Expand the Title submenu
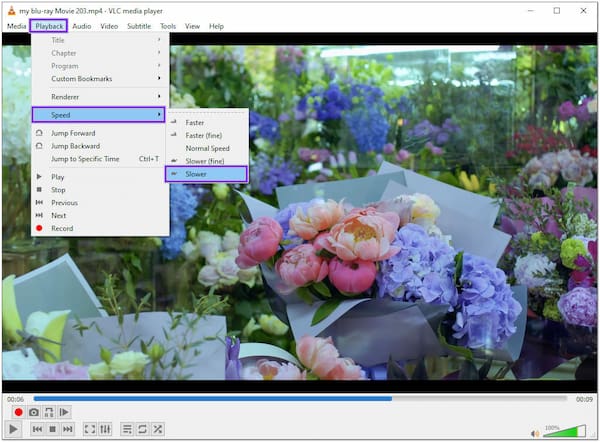Viewport: 600px width, 442px height. (x=100, y=40)
